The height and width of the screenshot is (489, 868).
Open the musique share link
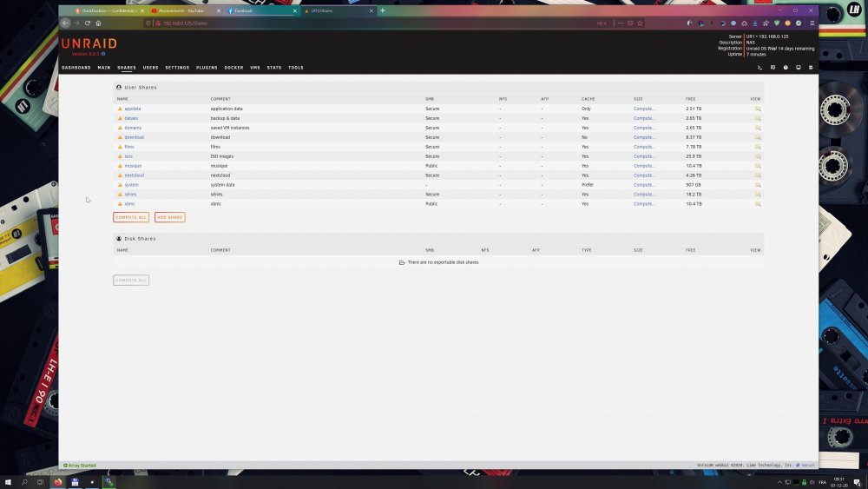click(x=133, y=166)
